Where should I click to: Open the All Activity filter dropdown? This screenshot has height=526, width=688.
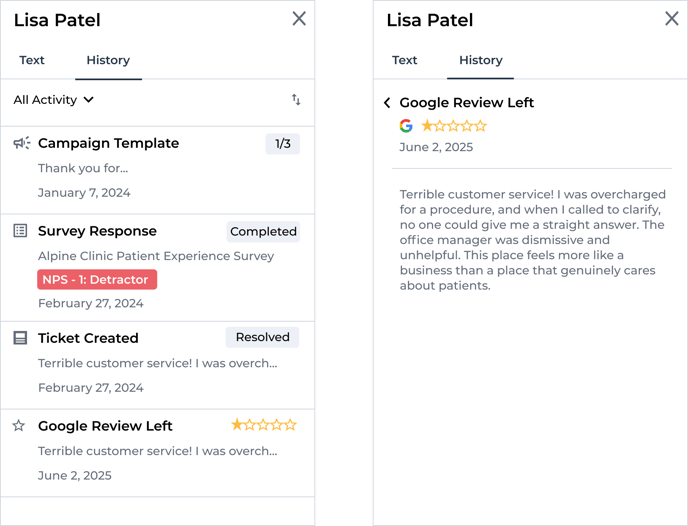coord(54,100)
